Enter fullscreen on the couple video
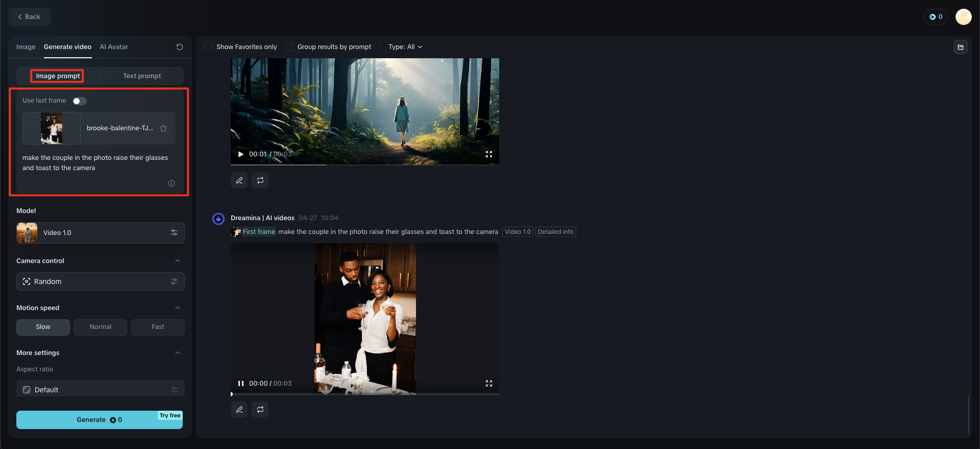The width and height of the screenshot is (980, 449). pos(488,384)
